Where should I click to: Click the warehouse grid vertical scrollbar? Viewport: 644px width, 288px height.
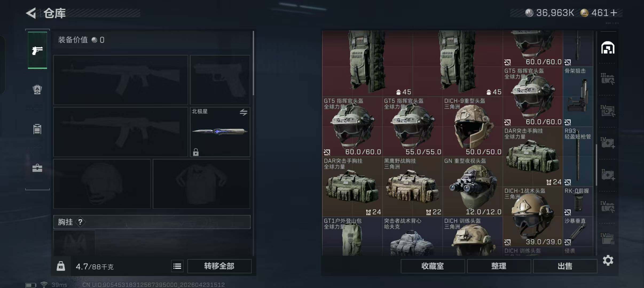pyautogui.click(x=596, y=165)
